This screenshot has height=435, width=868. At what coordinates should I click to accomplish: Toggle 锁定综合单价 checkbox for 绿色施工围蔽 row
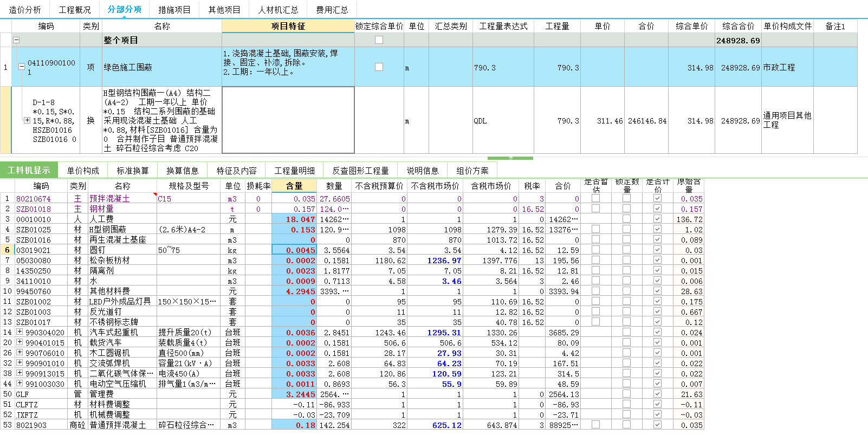[x=379, y=67]
